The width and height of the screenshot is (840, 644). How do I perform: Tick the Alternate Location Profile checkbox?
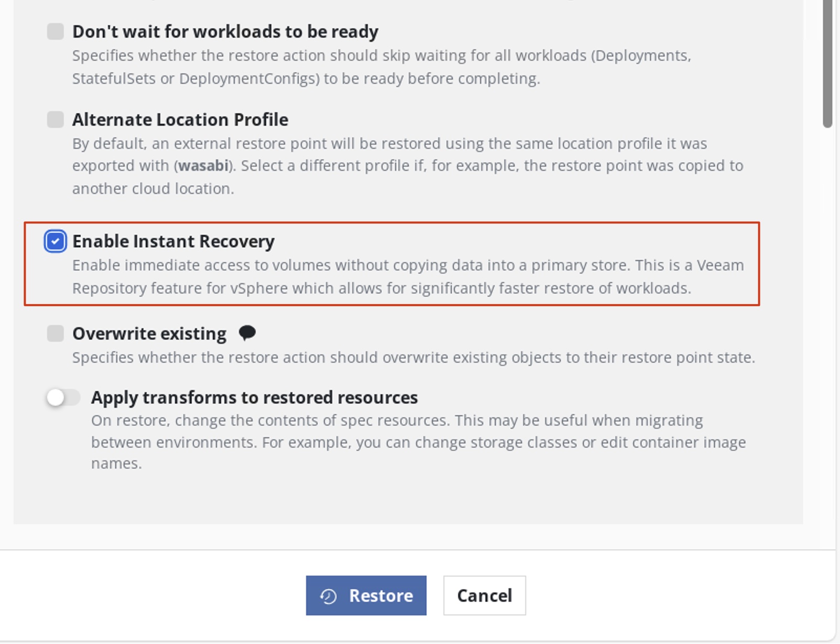point(55,120)
